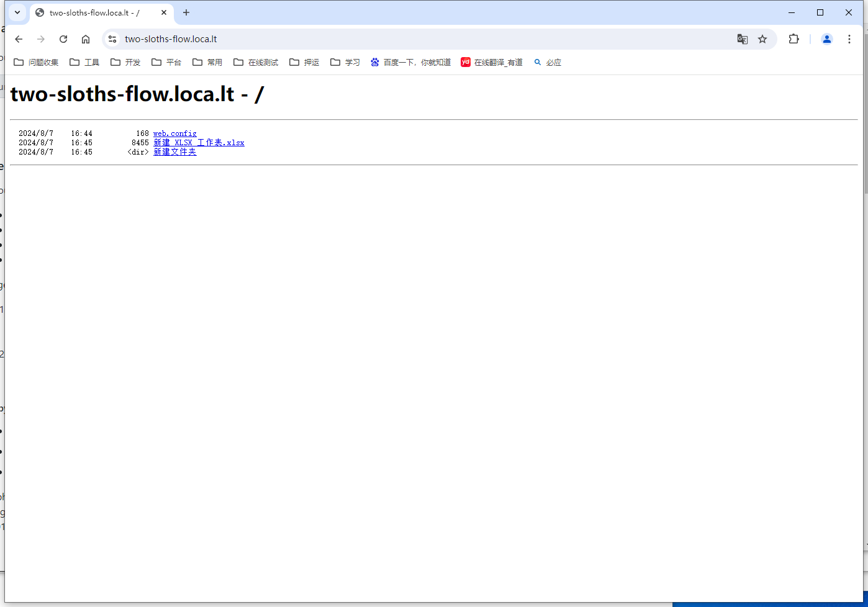The height and width of the screenshot is (607, 868).
Task: Translate this page using the translate icon
Action: coord(743,39)
